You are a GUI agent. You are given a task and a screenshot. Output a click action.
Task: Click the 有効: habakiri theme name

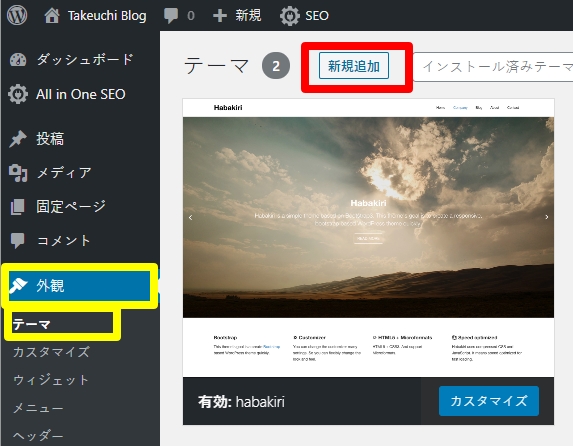pyautogui.click(x=241, y=401)
